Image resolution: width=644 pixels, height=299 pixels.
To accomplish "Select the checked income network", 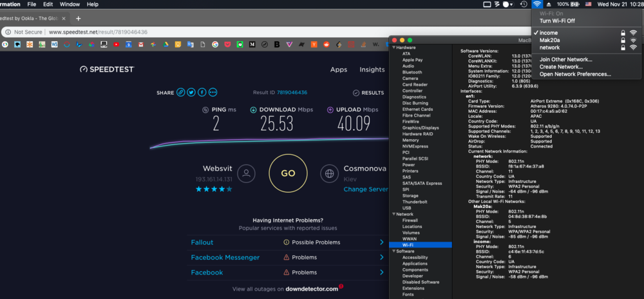I will tap(586, 33).
